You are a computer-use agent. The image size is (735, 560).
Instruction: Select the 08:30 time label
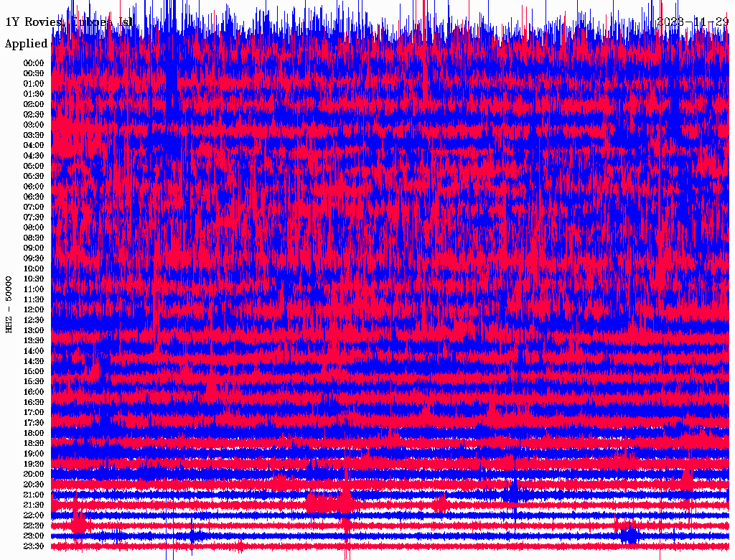(x=34, y=238)
